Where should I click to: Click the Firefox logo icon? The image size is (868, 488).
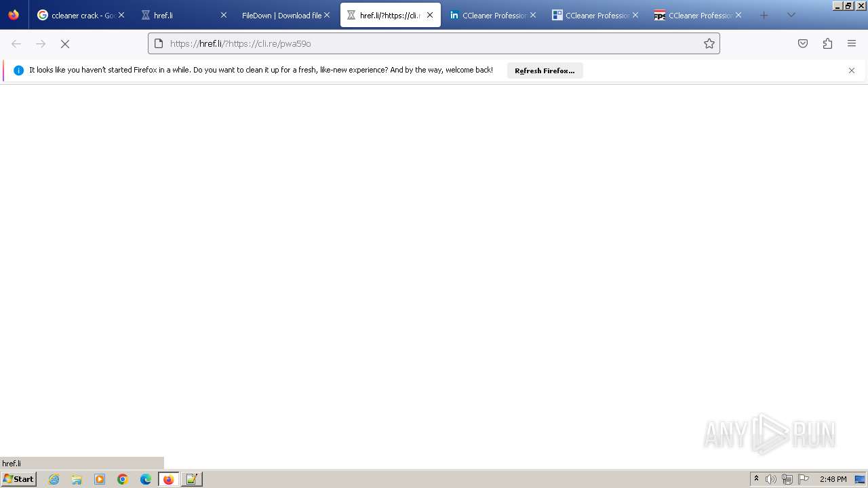[14, 15]
